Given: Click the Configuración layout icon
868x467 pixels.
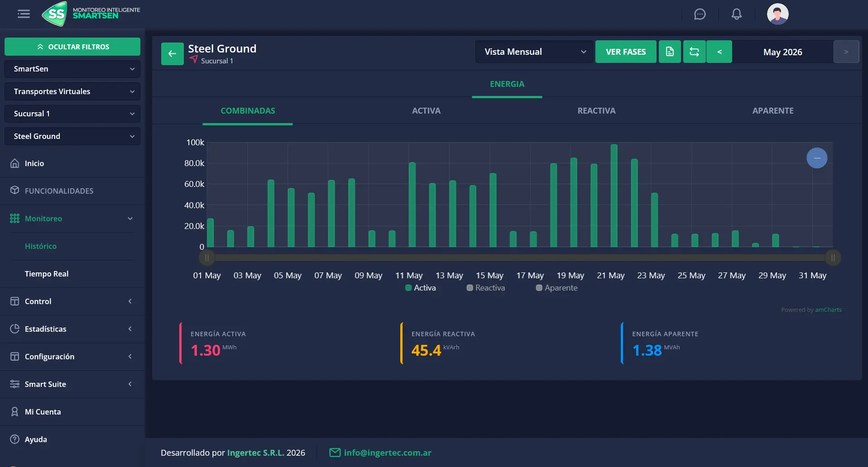Looking at the screenshot, I should pos(15,357).
